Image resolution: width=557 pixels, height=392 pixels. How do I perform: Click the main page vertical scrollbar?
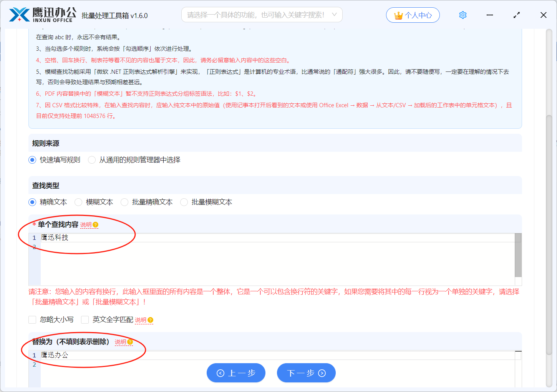coord(549,234)
